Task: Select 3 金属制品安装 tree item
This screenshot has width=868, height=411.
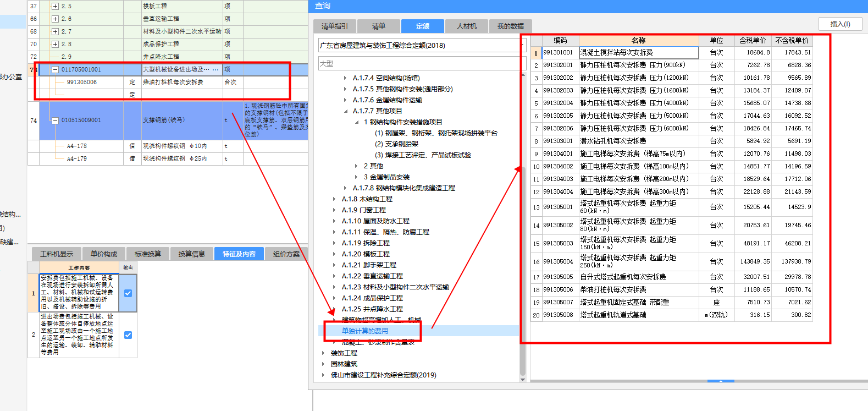Action: (x=386, y=177)
